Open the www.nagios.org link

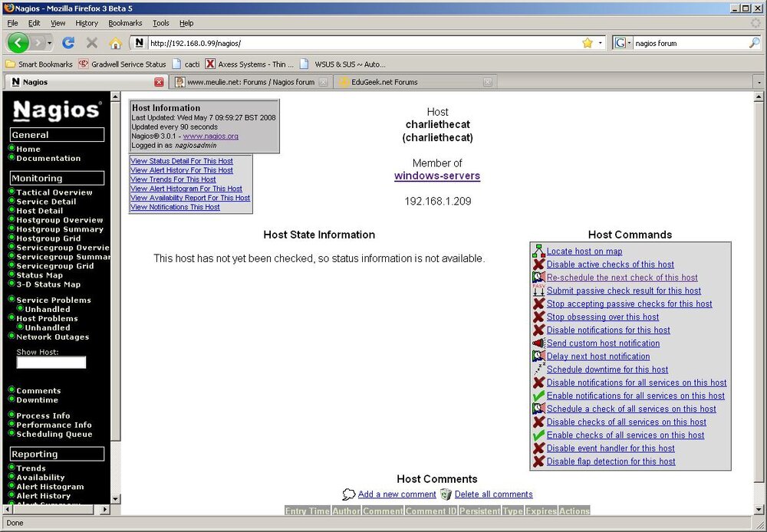pos(211,136)
